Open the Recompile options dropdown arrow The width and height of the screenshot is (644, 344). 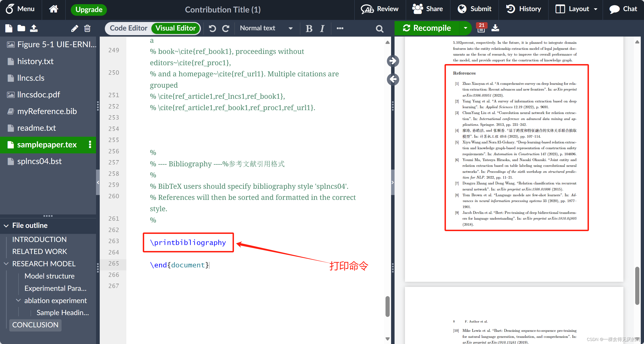pos(465,28)
